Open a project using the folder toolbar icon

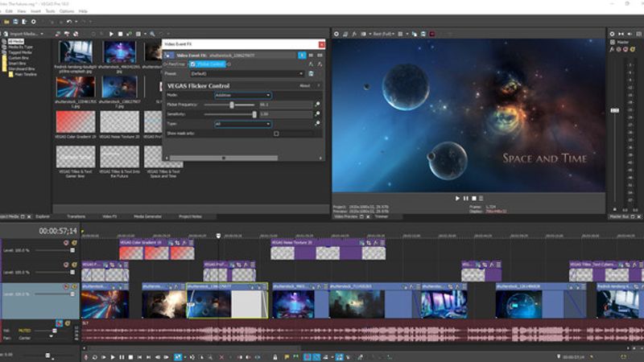click(x=6, y=22)
